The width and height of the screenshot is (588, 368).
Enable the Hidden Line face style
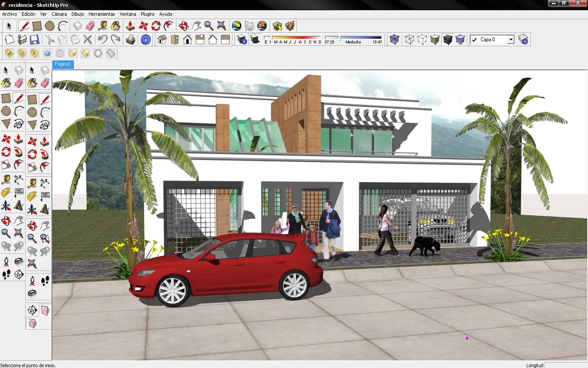422,40
